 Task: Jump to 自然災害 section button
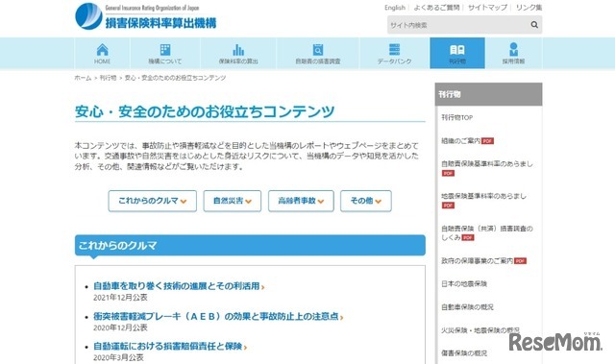point(233,201)
